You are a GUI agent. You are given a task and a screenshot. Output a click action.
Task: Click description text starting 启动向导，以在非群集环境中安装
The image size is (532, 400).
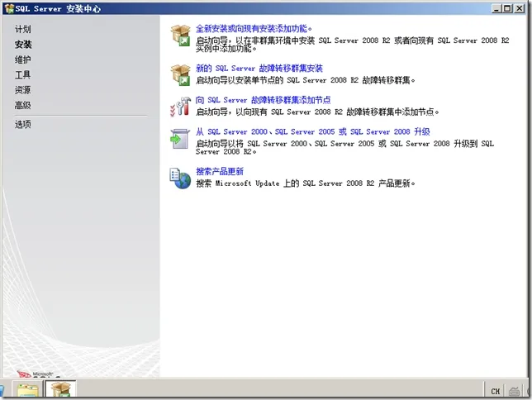[353, 45]
